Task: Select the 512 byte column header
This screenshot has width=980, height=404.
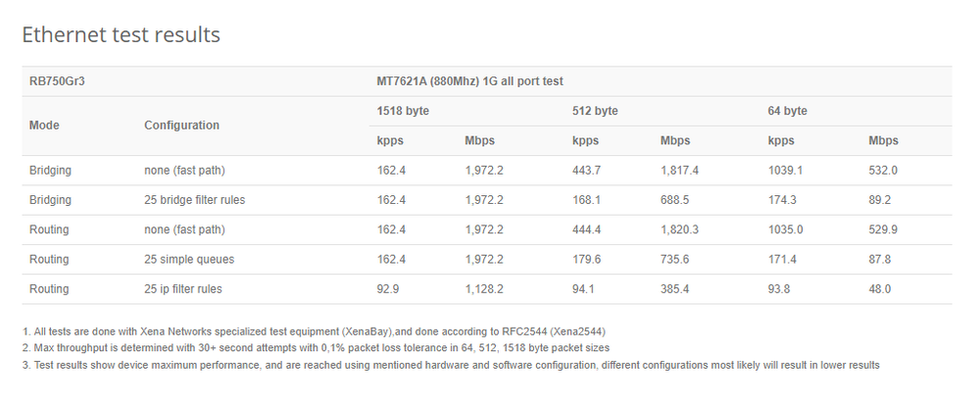Action: (x=594, y=111)
